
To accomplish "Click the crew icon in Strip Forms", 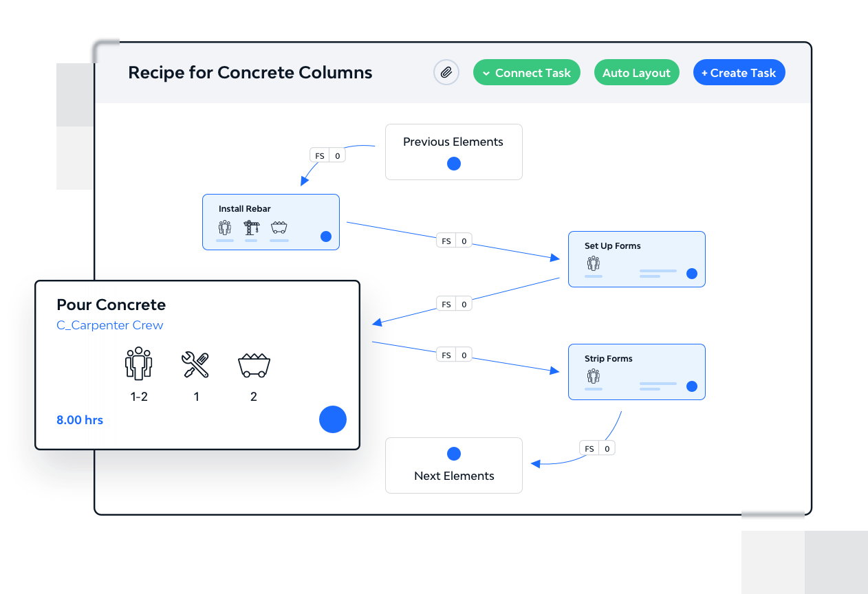I will [594, 376].
